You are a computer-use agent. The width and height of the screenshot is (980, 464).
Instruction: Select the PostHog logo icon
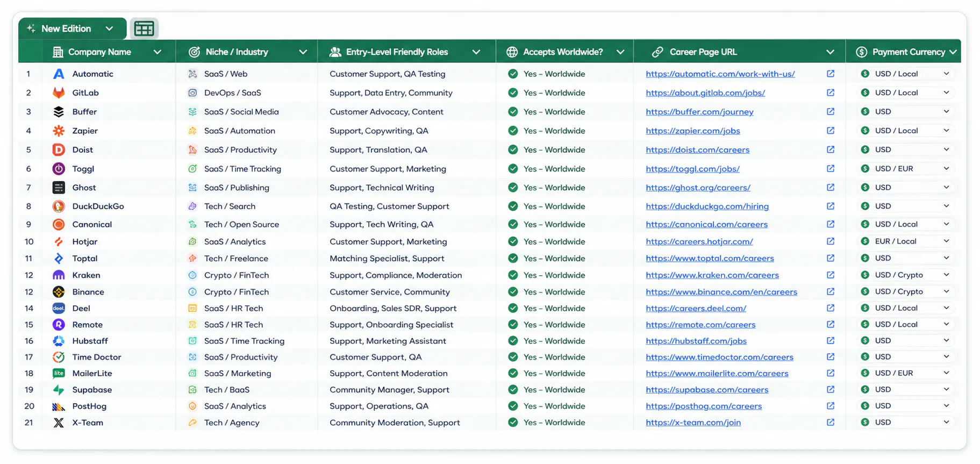point(59,406)
